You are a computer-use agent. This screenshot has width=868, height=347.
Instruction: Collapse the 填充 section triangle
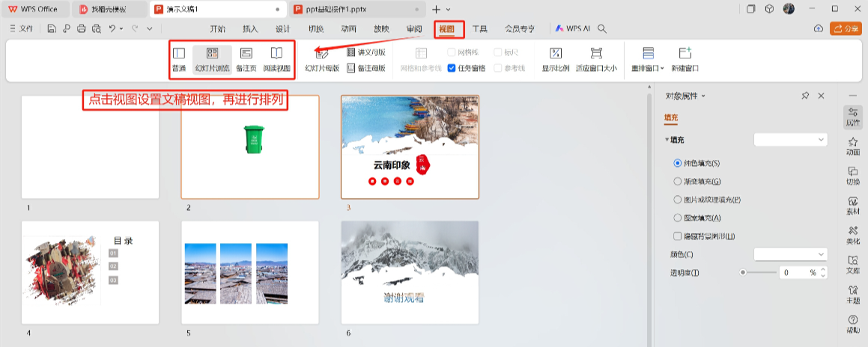667,140
